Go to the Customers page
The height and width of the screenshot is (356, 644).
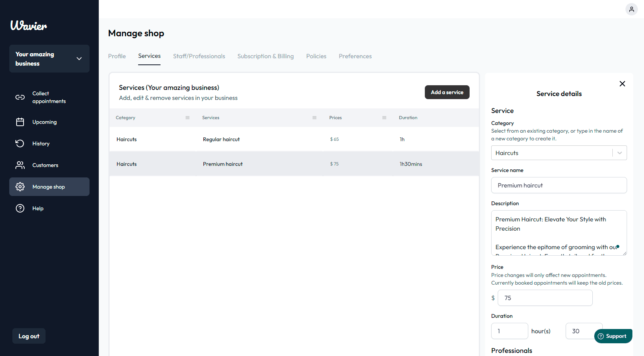point(49,165)
